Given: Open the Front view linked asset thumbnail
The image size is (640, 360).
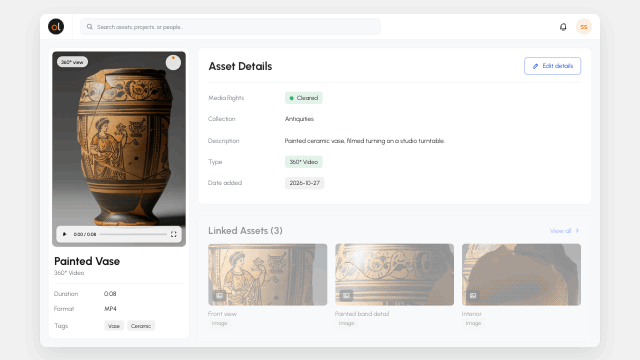Looking at the screenshot, I should click(x=267, y=275).
